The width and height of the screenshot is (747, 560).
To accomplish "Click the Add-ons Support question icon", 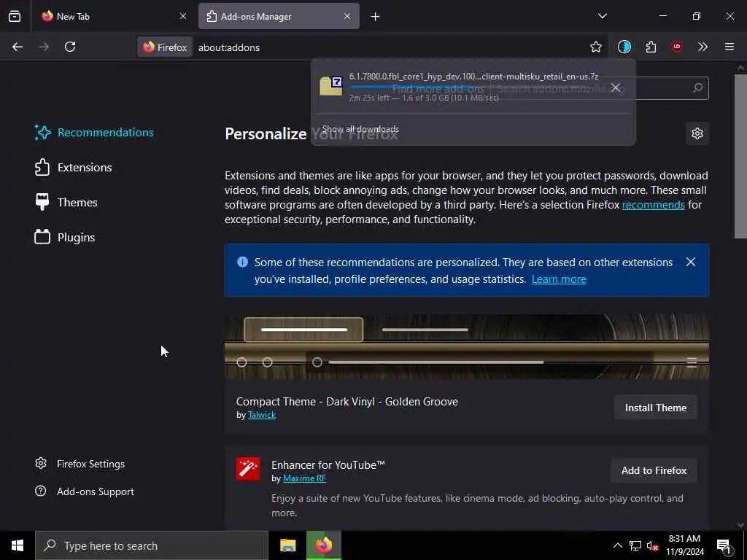I will tap(41, 491).
